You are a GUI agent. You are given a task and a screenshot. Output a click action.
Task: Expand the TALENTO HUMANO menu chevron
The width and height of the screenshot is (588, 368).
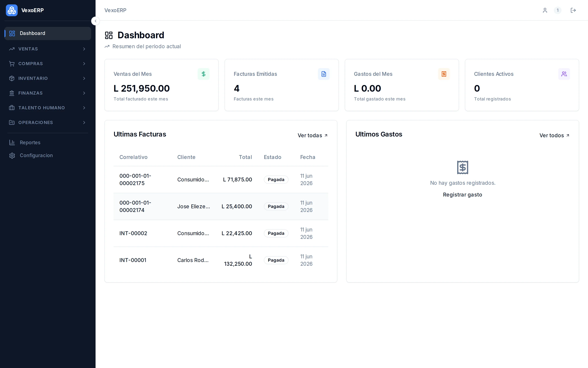(84, 108)
